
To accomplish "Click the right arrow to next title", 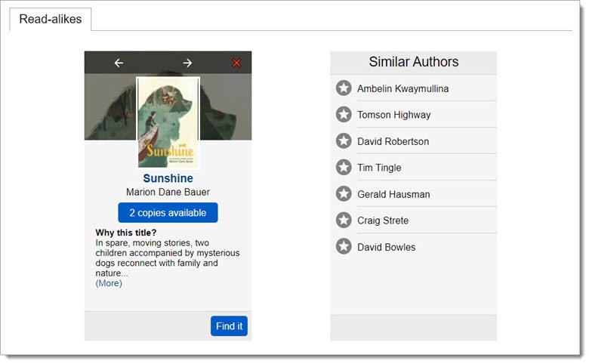I will 187,63.
